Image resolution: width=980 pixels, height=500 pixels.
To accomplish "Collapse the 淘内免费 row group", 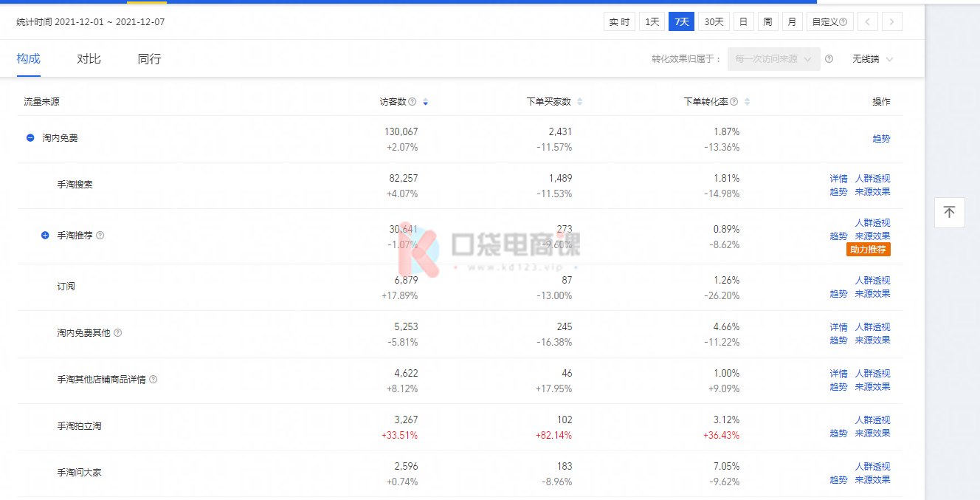I will click(30, 138).
